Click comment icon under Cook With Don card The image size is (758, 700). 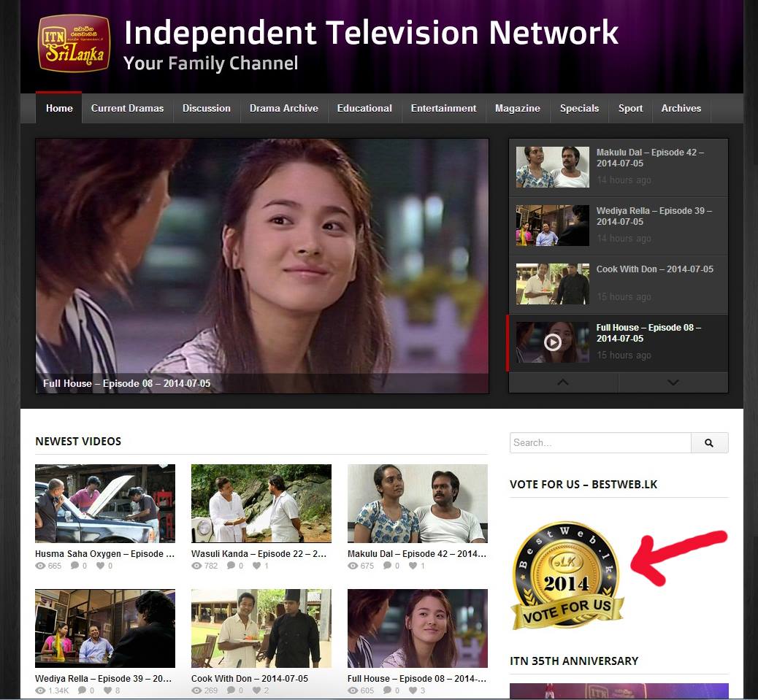click(x=231, y=691)
